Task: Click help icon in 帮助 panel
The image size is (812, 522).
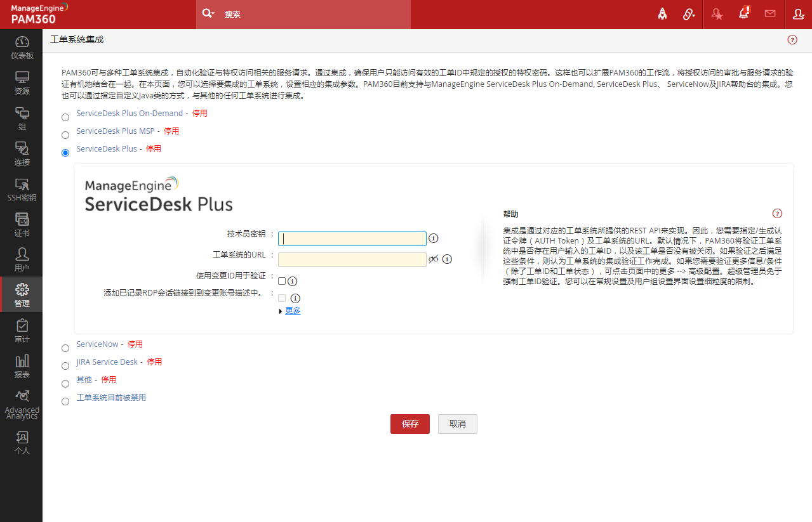Action: [777, 214]
